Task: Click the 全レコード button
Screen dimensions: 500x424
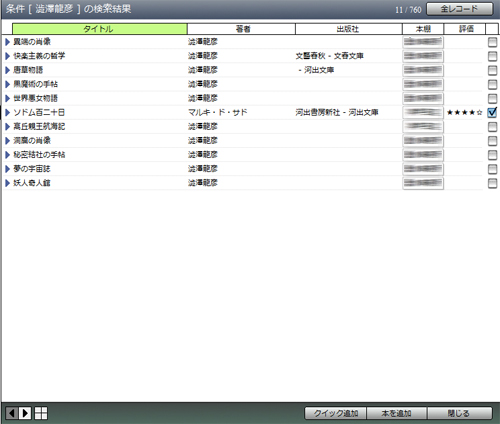Action: (460, 9)
